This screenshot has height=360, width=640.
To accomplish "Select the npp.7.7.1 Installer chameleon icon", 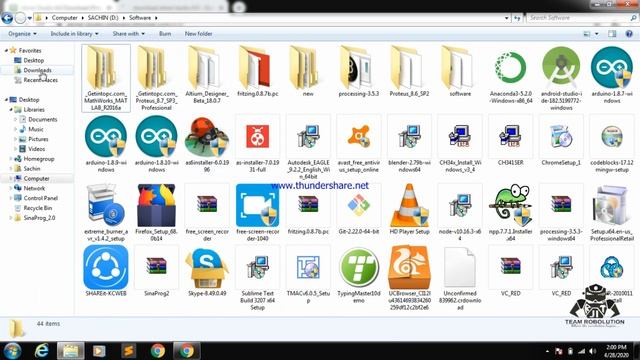I will click(511, 205).
